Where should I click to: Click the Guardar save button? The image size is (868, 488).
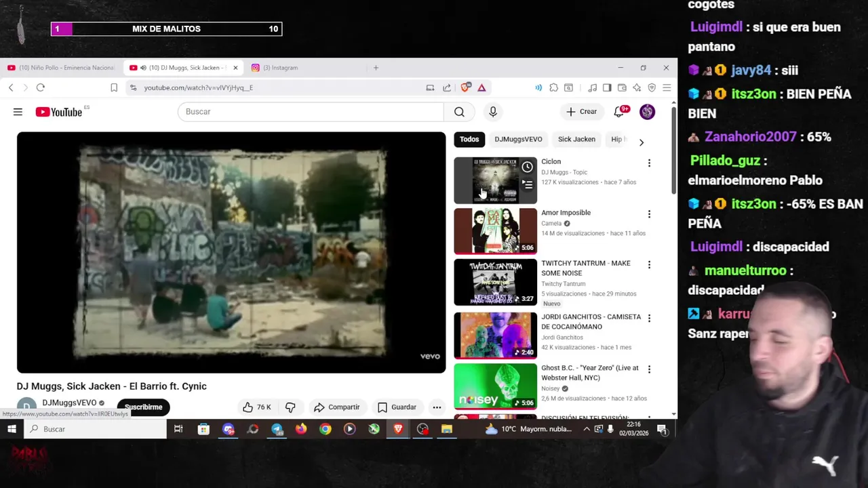pyautogui.click(x=397, y=407)
